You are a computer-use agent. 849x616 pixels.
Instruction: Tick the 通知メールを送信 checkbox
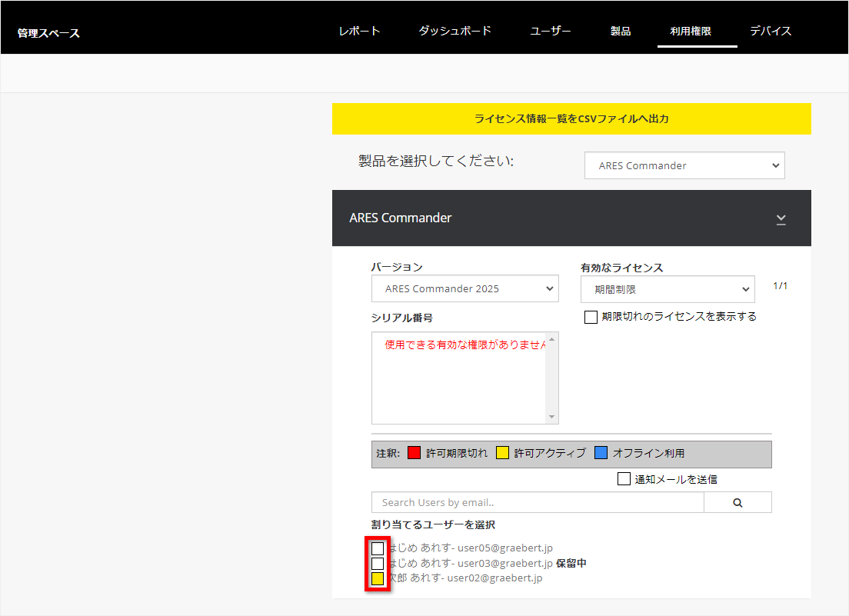pyautogui.click(x=624, y=479)
